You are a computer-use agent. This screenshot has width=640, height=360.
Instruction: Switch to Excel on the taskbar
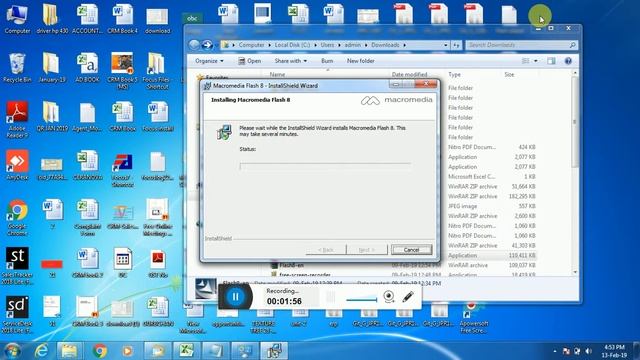[187, 351]
